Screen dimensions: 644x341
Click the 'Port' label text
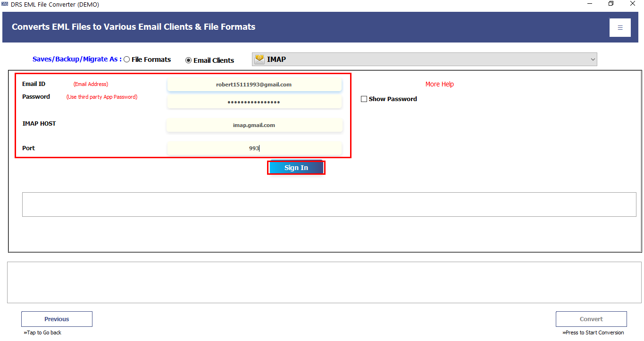[x=29, y=148]
